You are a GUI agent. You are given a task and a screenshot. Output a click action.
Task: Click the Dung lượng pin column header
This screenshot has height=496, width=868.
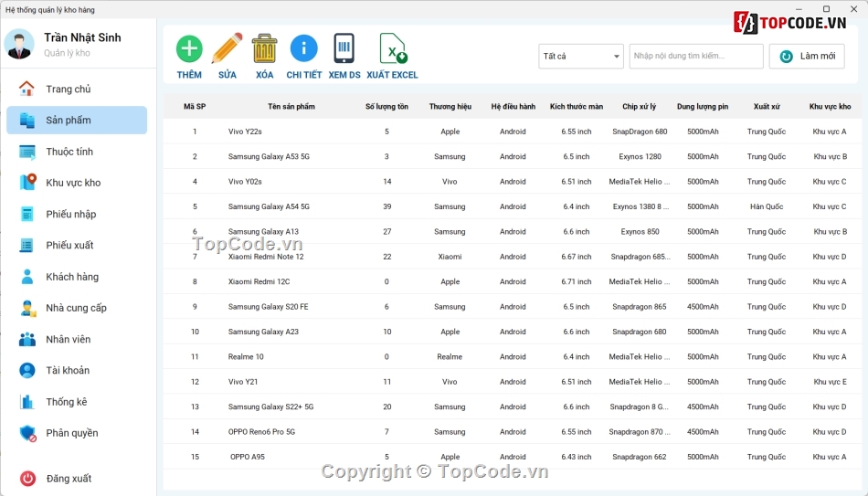coord(703,106)
